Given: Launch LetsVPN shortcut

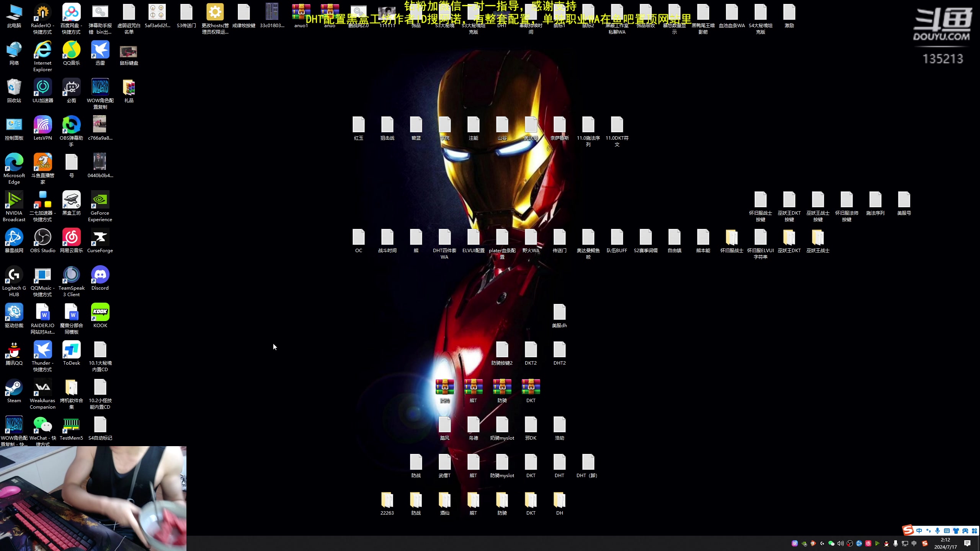Looking at the screenshot, I should (x=42, y=129).
